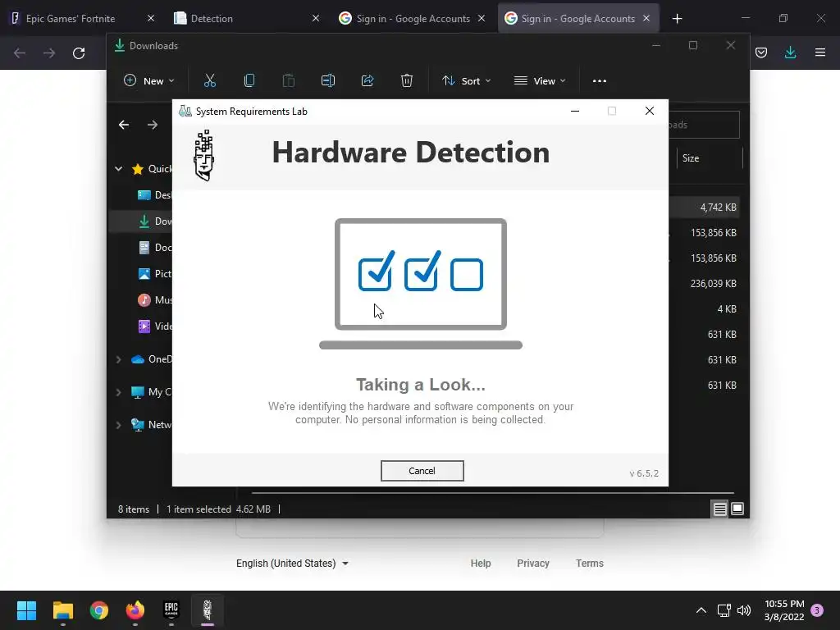This screenshot has width=840, height=630.
Task: Click the System Requirements Lab face logo
Action: (x=204, y=155)
